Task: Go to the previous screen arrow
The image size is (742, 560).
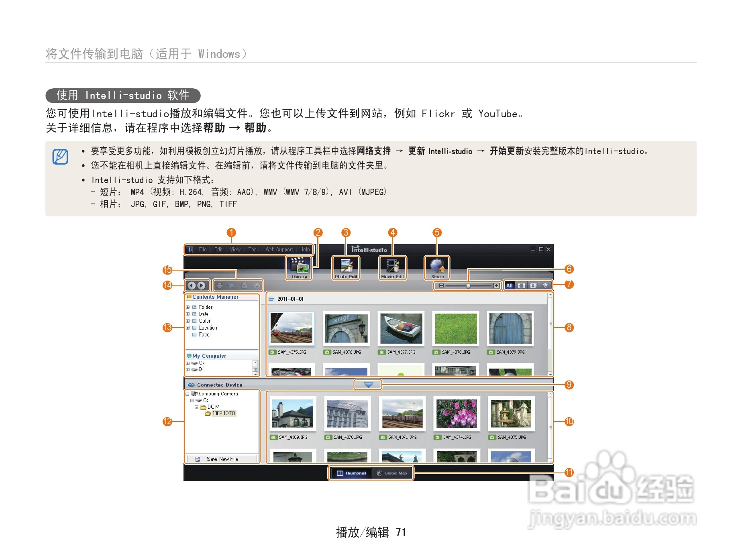Action: pos(192,285)
